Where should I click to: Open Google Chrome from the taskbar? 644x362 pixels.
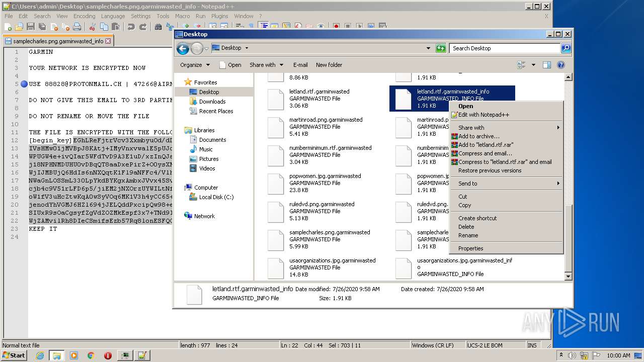point(91,355)
